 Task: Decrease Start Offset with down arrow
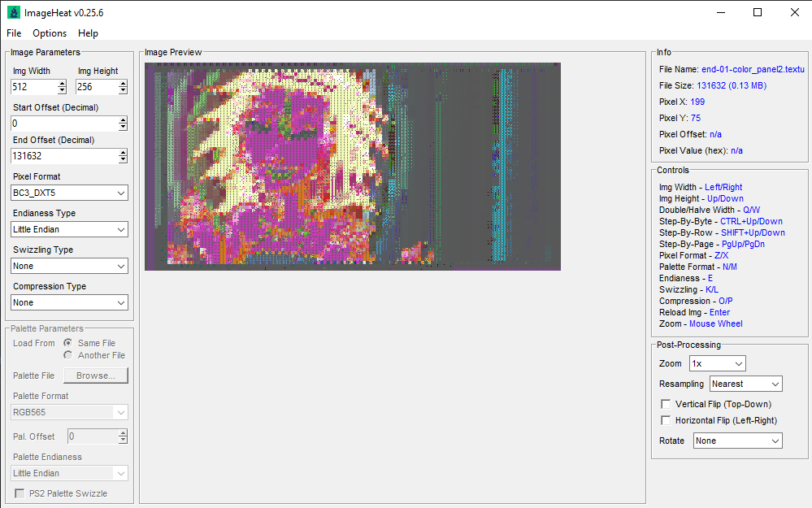[123, 127]
